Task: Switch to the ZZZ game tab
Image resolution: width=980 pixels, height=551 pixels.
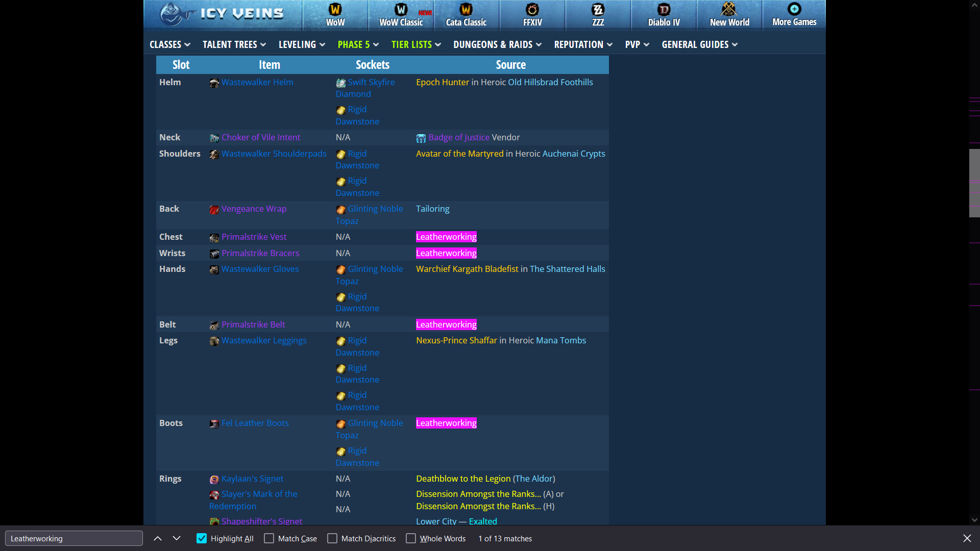Action: (x=598, y=15)
